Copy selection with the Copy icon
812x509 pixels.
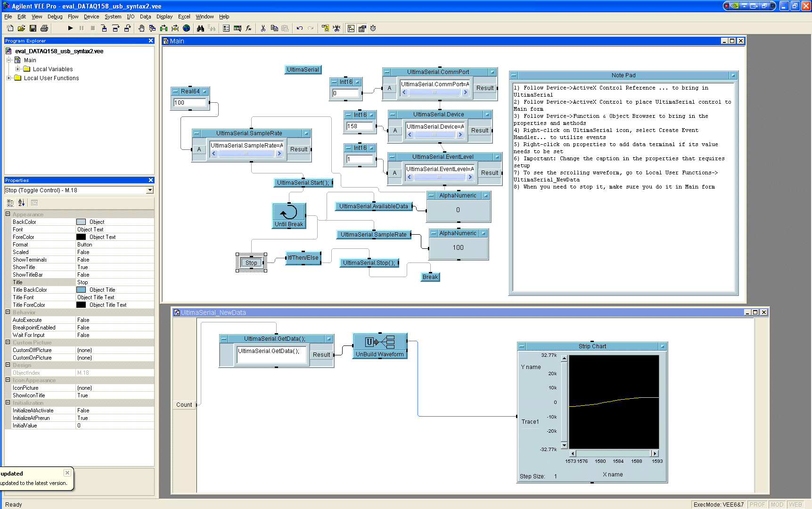[274, 28]
